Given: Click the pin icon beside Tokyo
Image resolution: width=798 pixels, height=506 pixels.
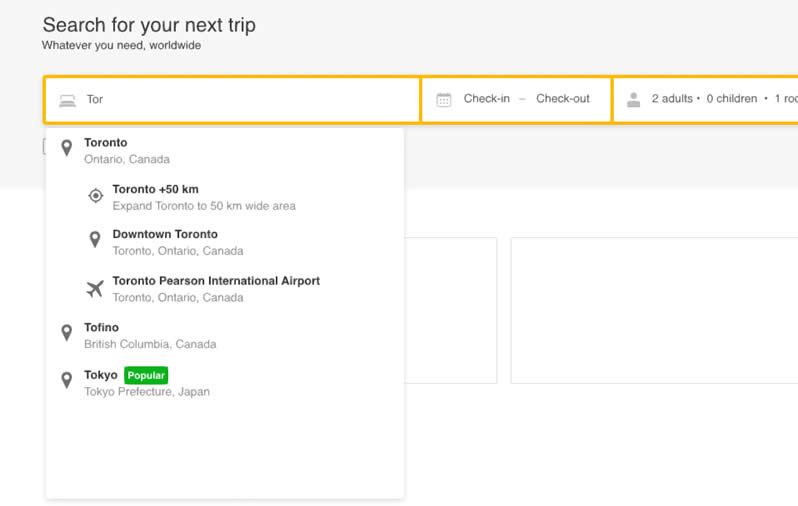Looking at the screenshot, I should click(x=67, y=381).
